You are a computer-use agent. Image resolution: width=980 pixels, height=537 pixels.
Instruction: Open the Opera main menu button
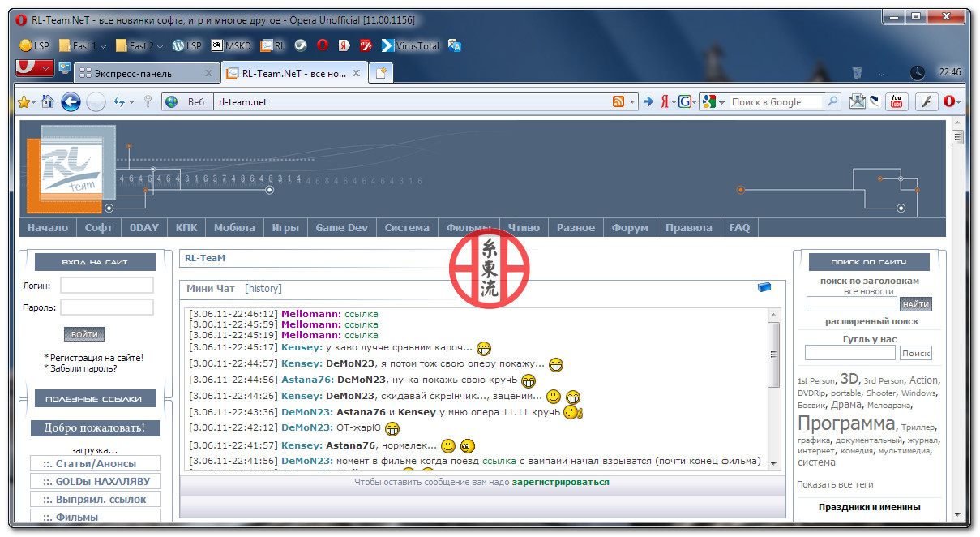tap(35, 67)
